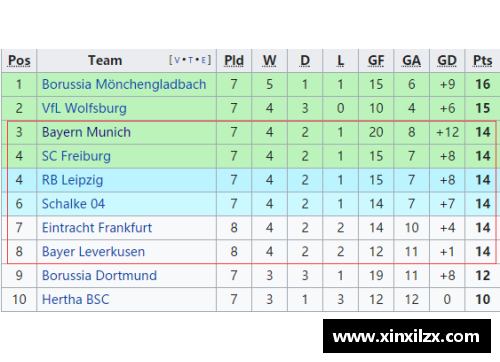Click the www.xinxilzx.com watermark banner
This screenshot has width=500, height=362.
(407, 336)
